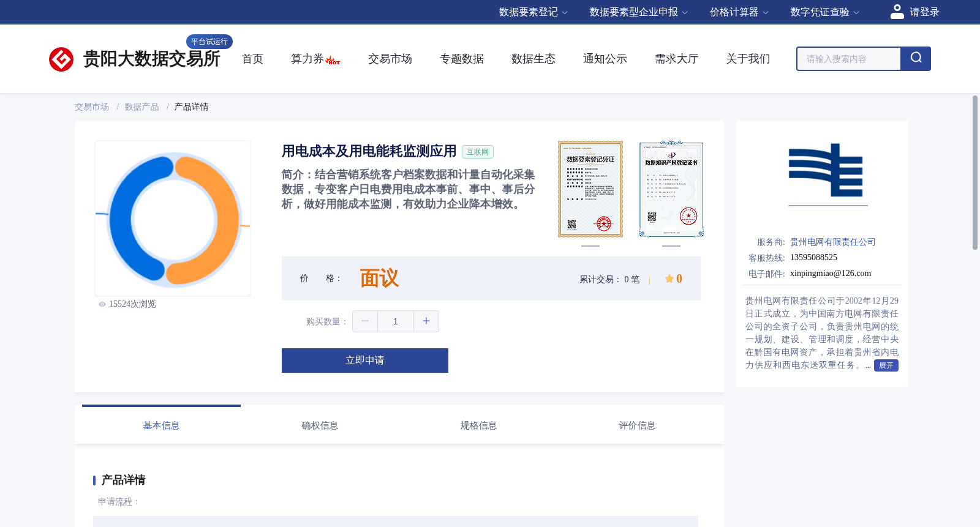
Task: Switch to the 确权信息 tab
Action: tap(320, 425)
